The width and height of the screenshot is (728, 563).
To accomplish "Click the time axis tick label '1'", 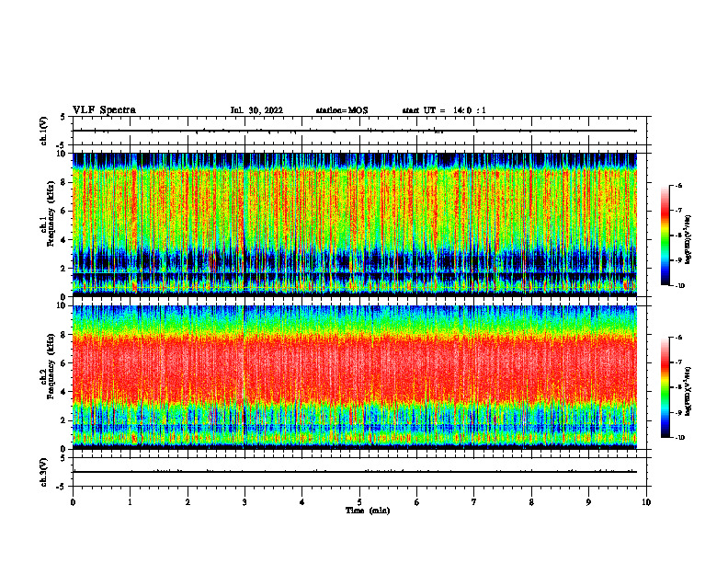I will (130, 502).
